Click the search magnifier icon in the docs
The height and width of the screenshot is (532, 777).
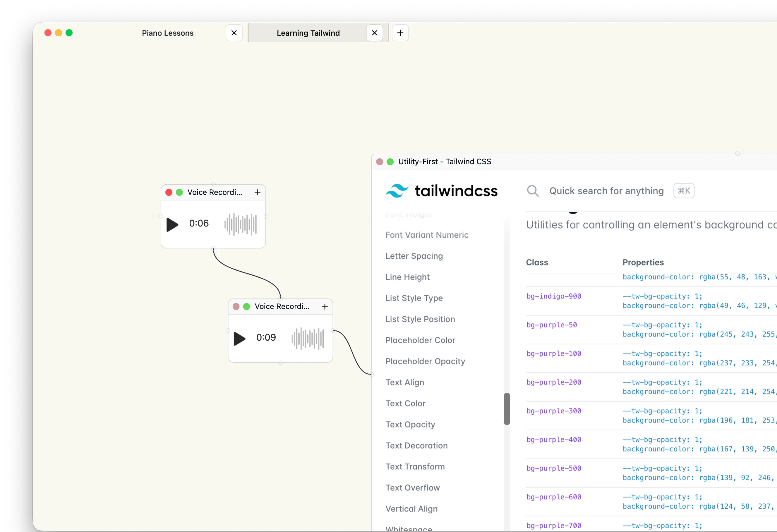(533, 191)
